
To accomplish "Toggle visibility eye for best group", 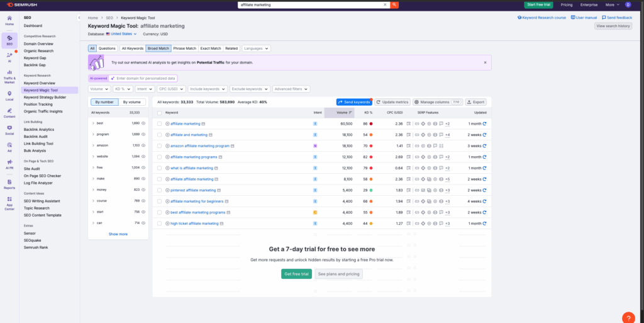I will 143,123.
